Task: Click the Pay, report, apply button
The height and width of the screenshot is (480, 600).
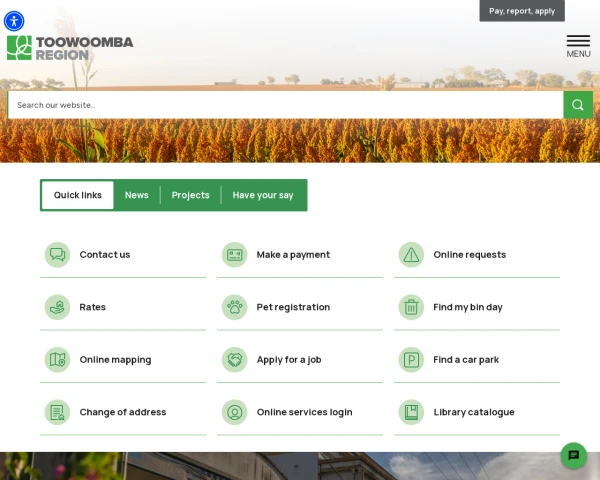Action: click(522, 11)
